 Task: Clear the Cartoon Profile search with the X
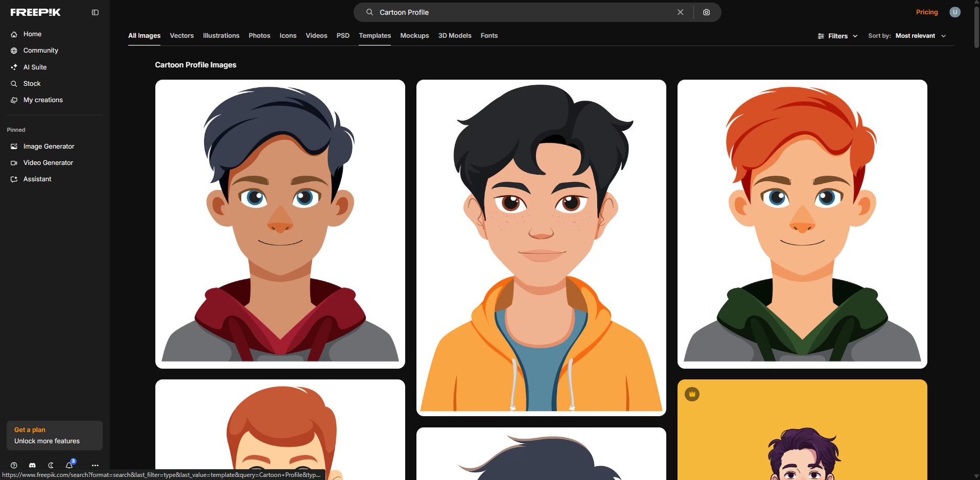point(680,12)
